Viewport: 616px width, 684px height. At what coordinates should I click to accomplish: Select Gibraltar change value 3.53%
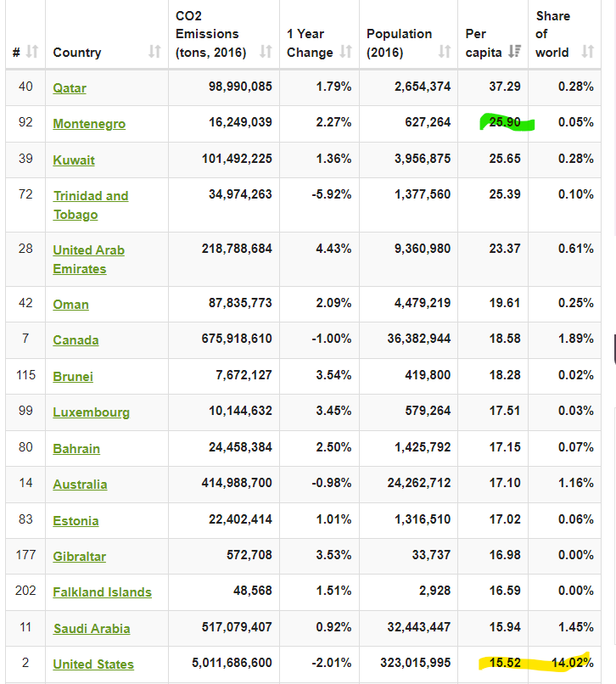click(333, 555)
